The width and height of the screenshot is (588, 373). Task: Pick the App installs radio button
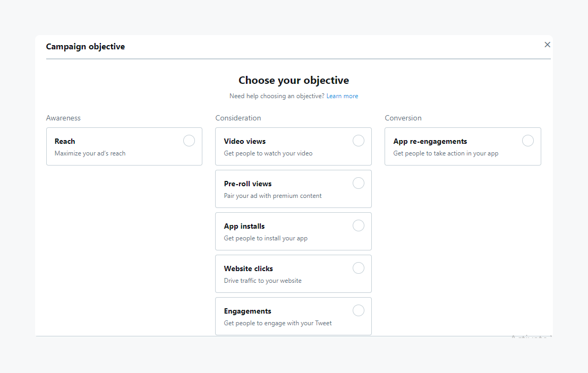[x=359, y=225]
